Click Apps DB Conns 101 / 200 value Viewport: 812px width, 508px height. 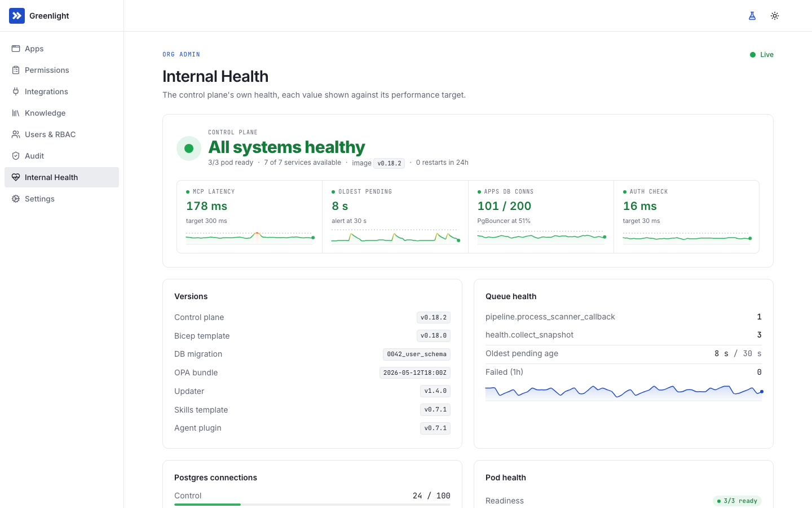click(504, 206)
